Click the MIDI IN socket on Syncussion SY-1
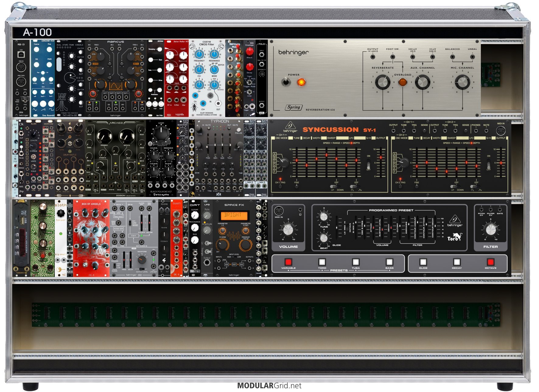Screen dimensions: 539x392 tap(501, 131)
